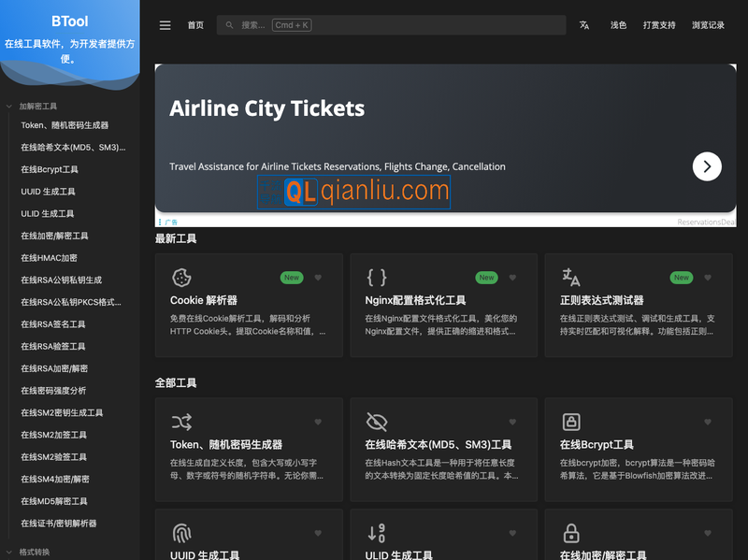Click the ad banner next arrow button
748x560 pixels.
tap(707, 166)
